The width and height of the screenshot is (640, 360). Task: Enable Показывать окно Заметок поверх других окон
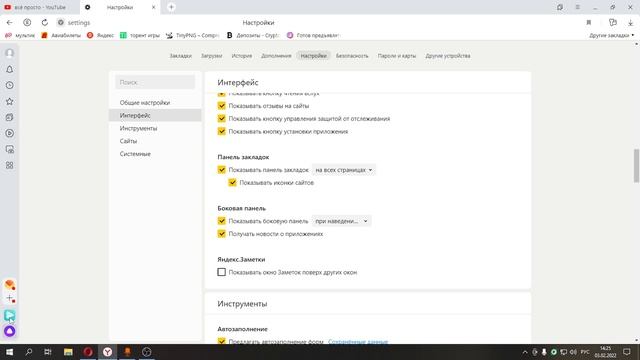click(222, 272)
